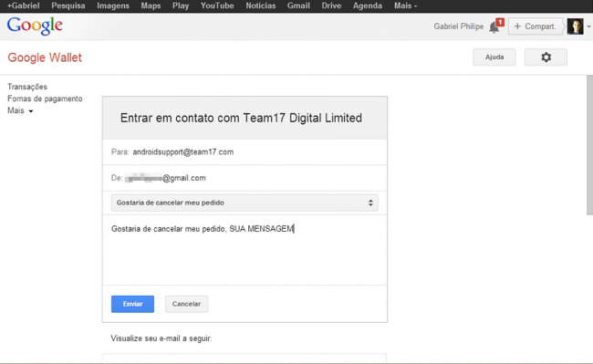Screen dimensions: 593x364
Task: Click the page vertical scrollbar
Action: (589, 145)
